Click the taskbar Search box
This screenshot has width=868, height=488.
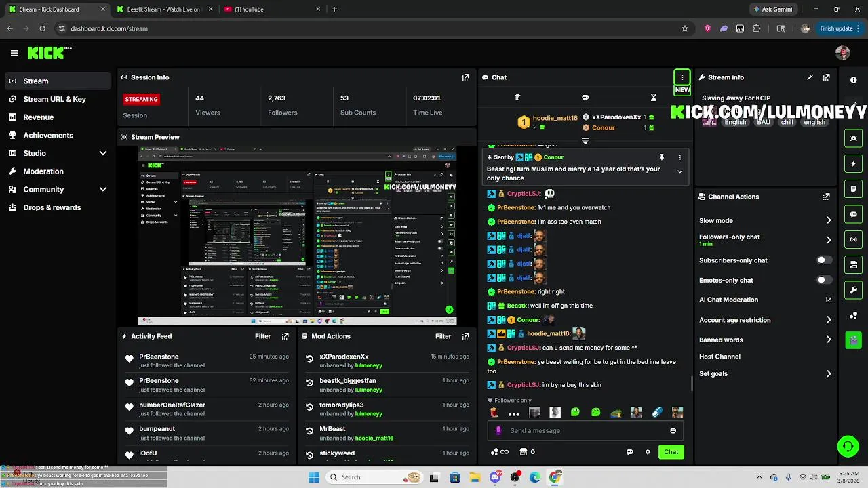(x=374, y=477)
